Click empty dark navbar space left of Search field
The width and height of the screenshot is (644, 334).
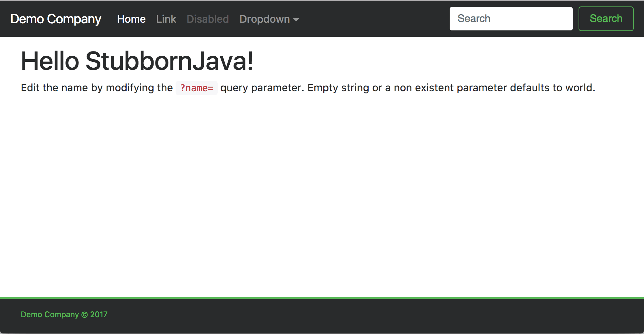point(373,19)
